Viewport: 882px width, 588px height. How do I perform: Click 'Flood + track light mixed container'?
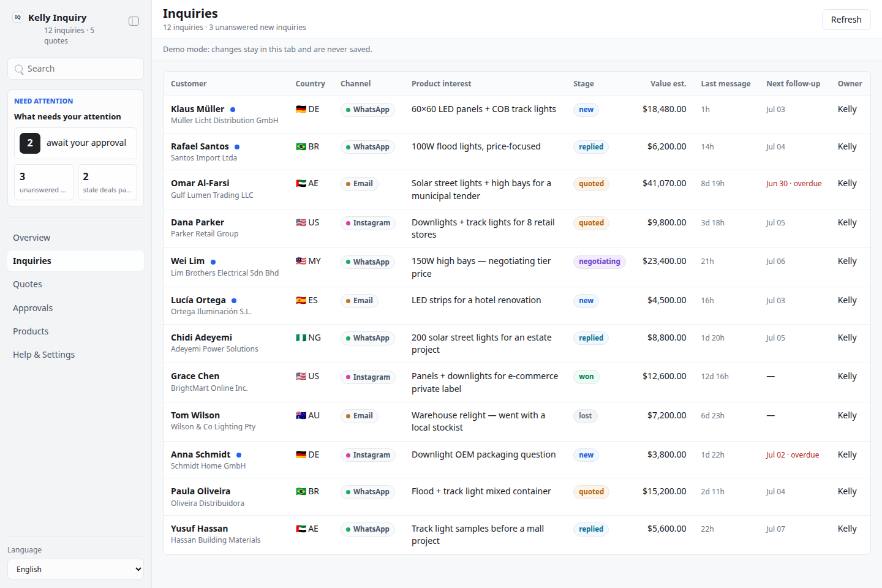(481, 491)
